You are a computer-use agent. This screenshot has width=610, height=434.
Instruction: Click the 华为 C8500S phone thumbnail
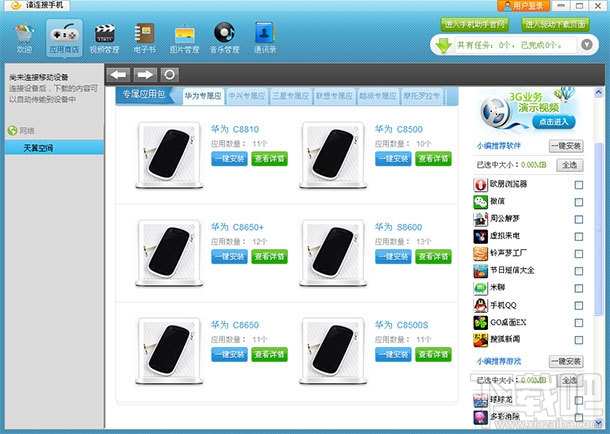tap(333, 350)
